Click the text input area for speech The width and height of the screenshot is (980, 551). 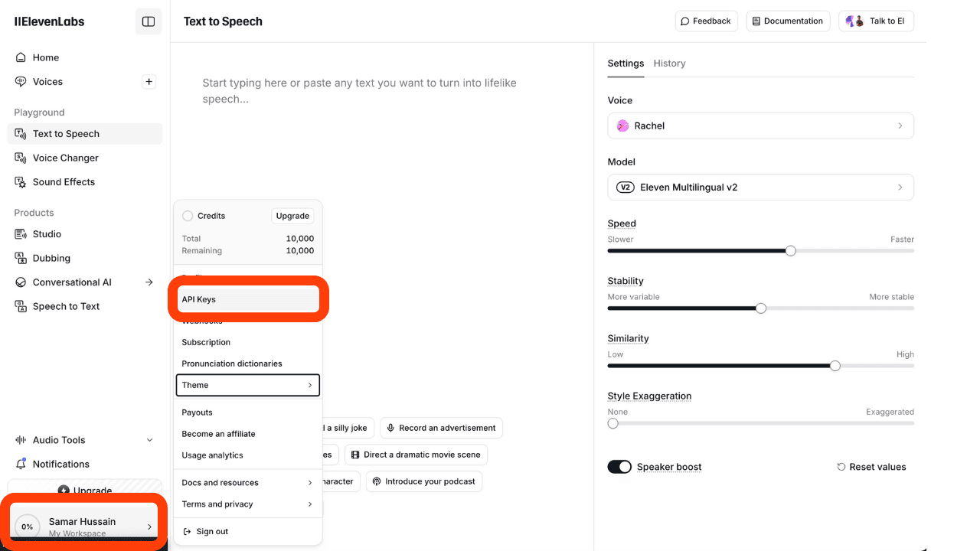click(381, 91)
